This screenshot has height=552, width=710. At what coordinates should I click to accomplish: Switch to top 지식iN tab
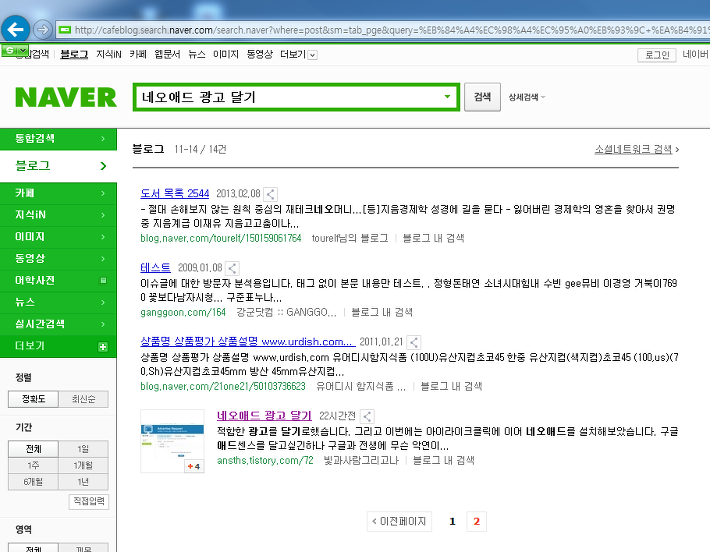pyautogui.click(x=109, y=54)
